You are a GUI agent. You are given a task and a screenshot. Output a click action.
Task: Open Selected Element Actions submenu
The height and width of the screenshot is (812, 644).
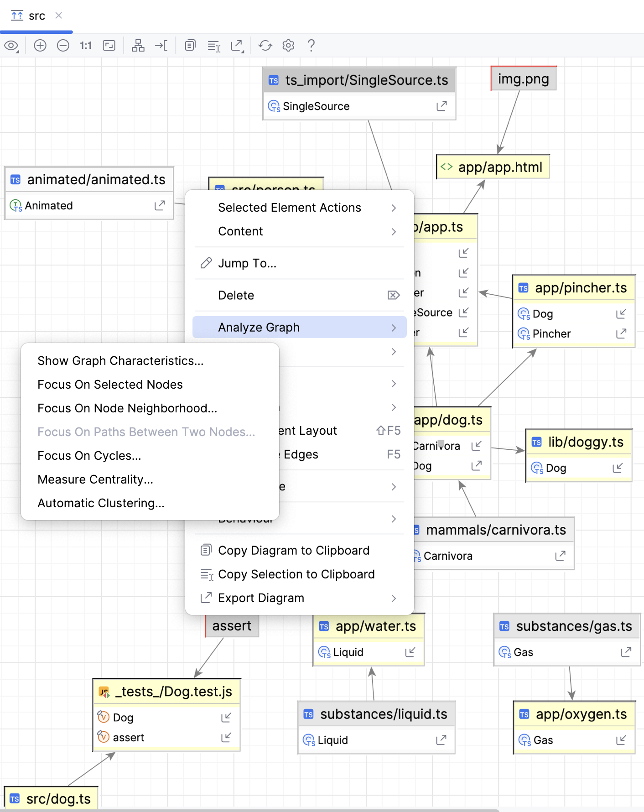coord(299,208)
